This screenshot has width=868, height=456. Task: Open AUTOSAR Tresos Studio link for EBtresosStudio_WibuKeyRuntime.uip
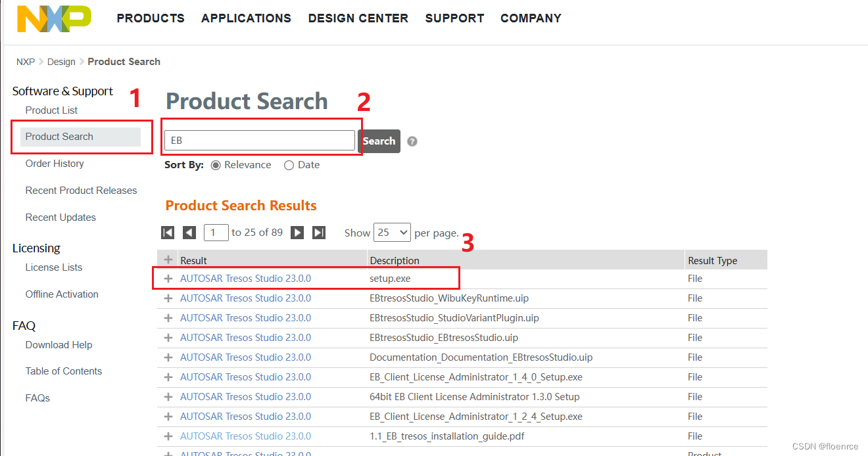(x=245, y=298)
